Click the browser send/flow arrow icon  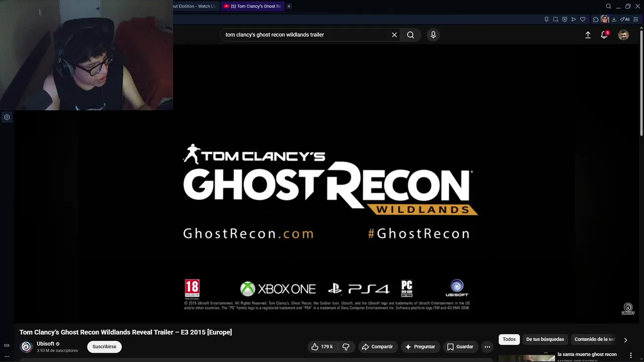pyautogui.click(x=574, y=19)
